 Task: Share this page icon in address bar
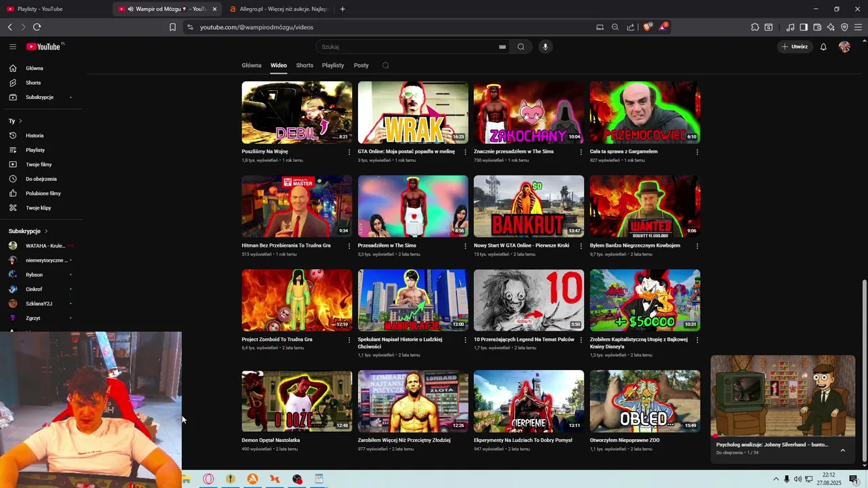(x=631, y=27)
